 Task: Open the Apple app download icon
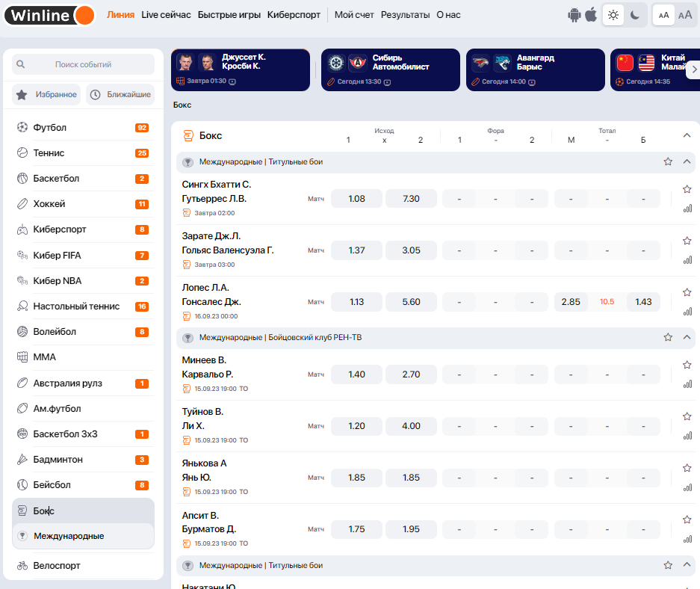click(591, 15)
